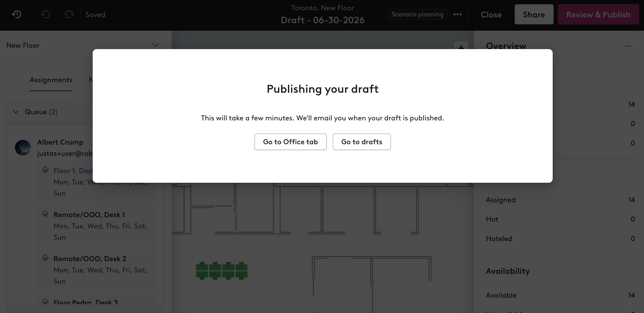
Task: Click Availability section heading
Action: point(508,271)
